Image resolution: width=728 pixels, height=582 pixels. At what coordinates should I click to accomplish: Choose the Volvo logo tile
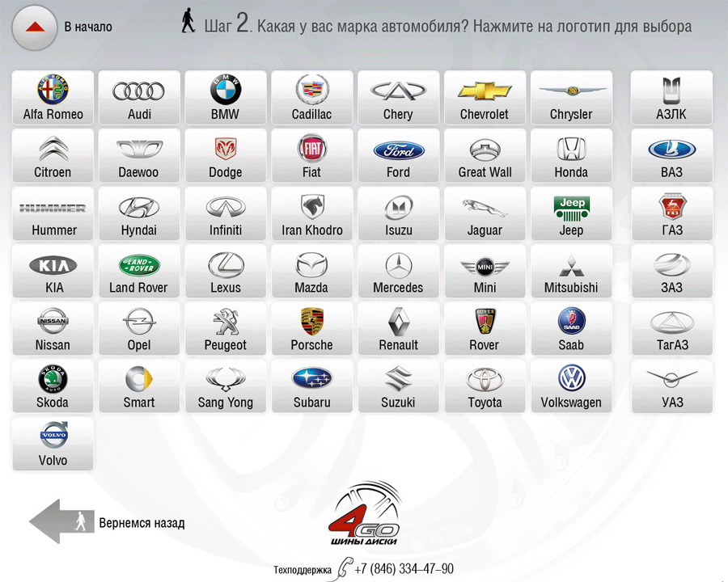tap(53, 444)
